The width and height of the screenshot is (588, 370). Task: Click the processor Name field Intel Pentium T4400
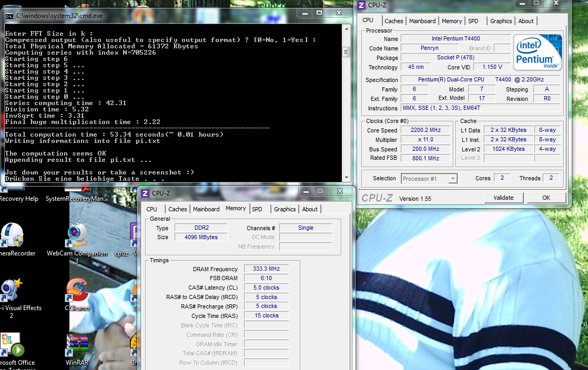point(455,38)
